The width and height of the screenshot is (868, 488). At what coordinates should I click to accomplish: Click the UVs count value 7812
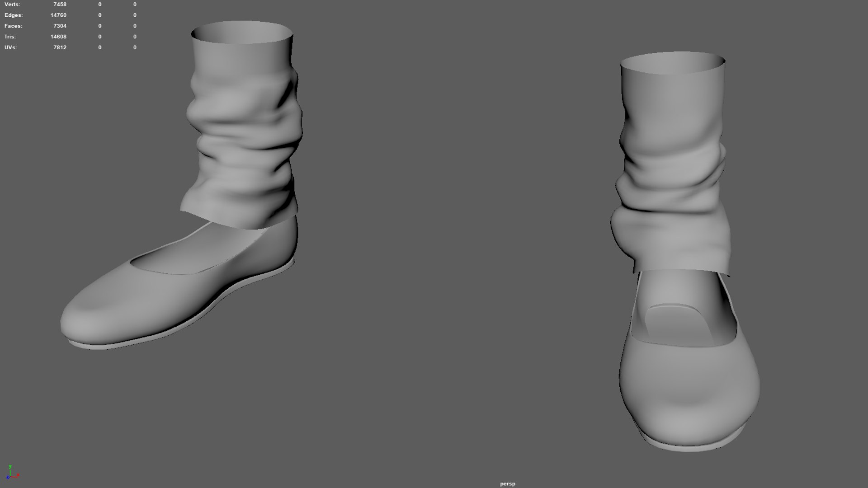click(60, 47)
